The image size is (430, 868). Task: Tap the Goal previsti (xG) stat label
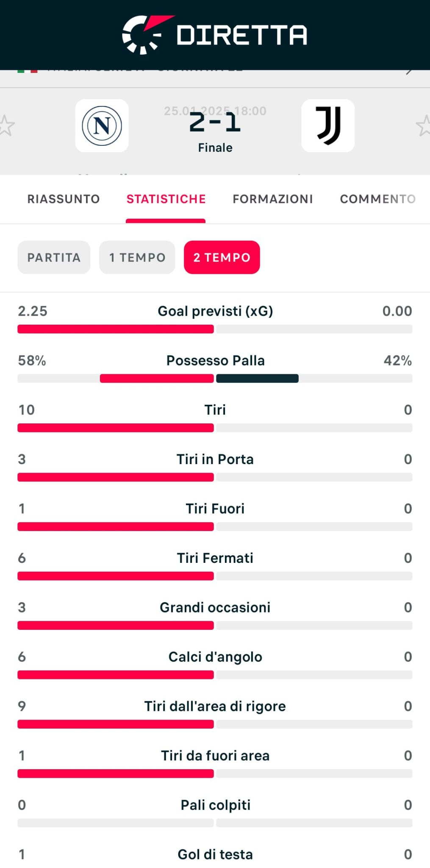point(215,311)
